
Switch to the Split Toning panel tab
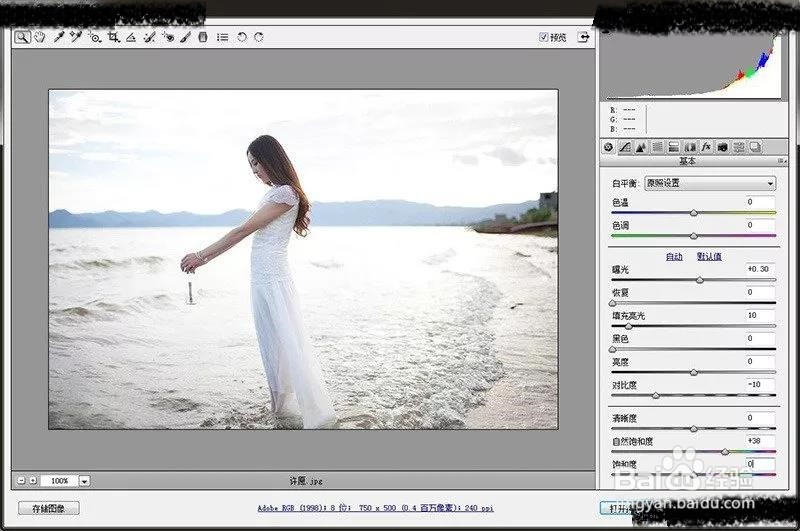[x=673, y=147]
